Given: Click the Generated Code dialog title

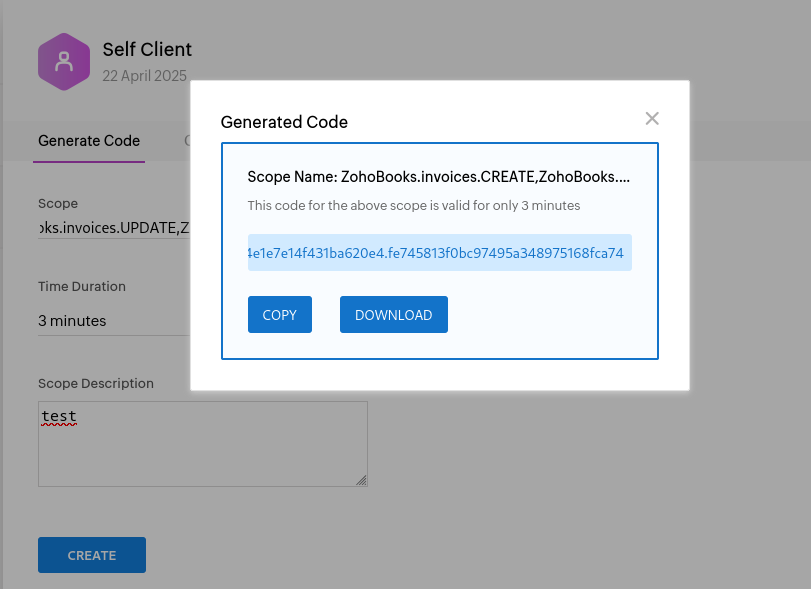Looking at the screenshot, I should coord(284,122).
